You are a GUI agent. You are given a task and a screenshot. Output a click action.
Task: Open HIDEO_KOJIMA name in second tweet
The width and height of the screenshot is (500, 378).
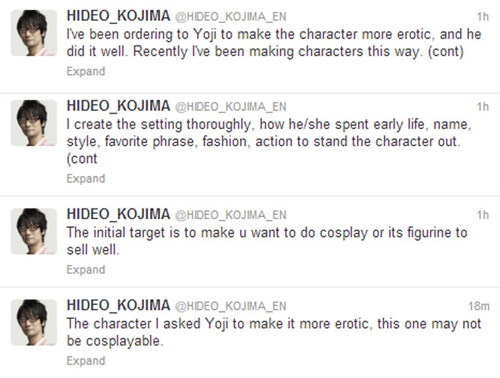[x=118, y=106]
